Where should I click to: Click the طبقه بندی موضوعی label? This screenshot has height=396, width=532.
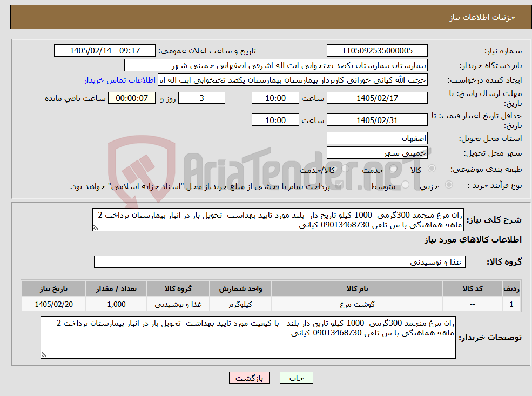486,169
